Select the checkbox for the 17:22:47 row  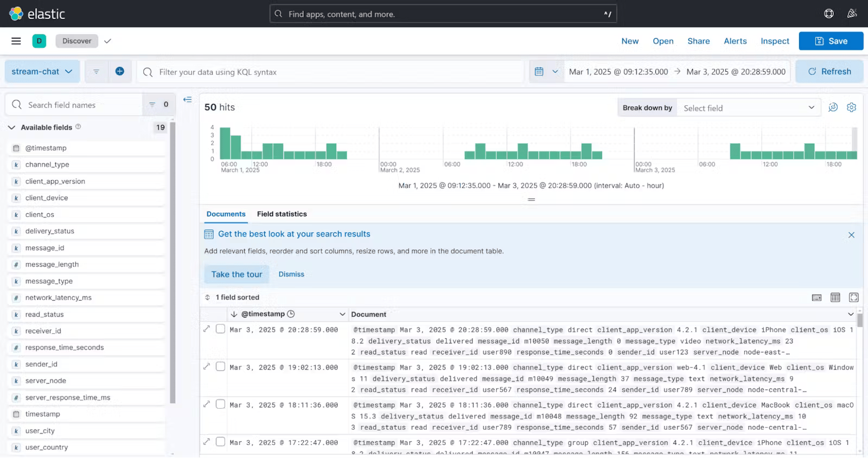220,441
